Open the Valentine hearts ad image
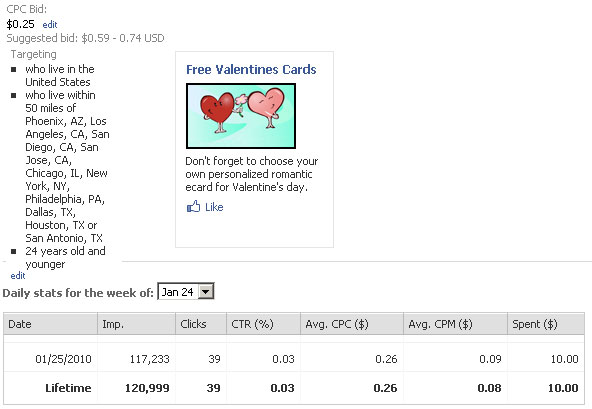Image resolution: width=592 pixels, height=409 pixels. (x=241, y=116)
